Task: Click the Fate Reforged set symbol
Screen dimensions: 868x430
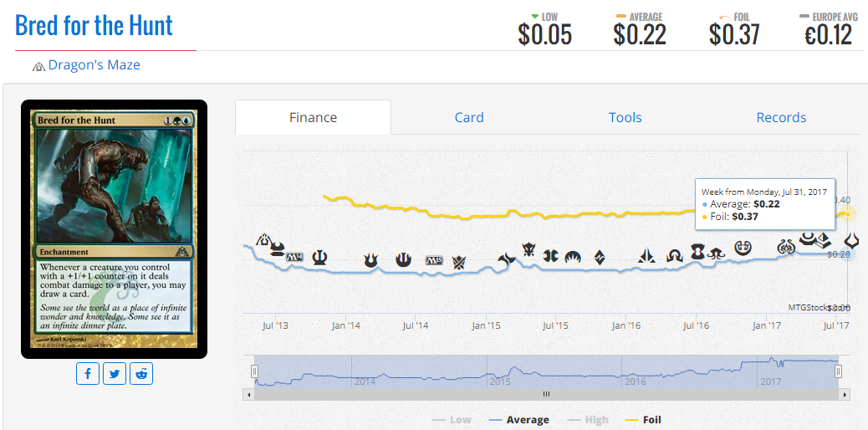Action: click(507, 259)
